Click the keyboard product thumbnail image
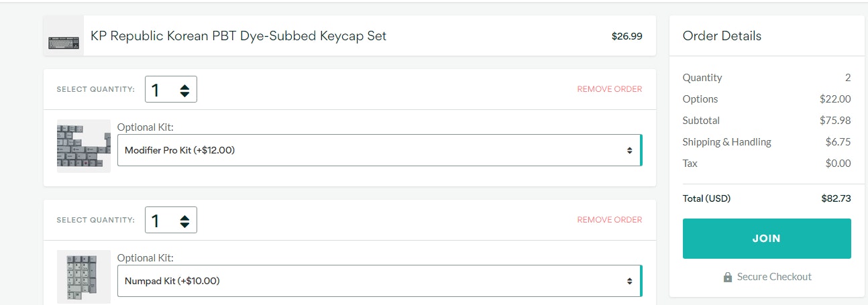This screenshot has width=868, height=305. point(64,42)
